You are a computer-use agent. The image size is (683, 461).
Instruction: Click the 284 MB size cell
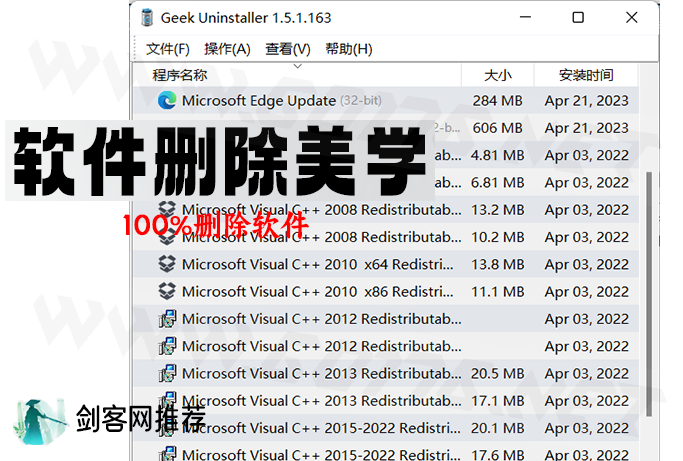click(497, 101)
